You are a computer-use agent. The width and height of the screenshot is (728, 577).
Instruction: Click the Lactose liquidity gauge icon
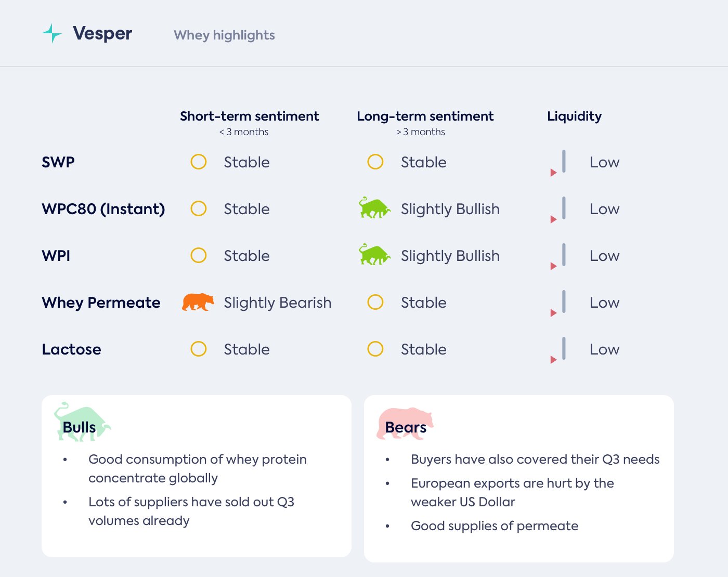pos(559,350)
